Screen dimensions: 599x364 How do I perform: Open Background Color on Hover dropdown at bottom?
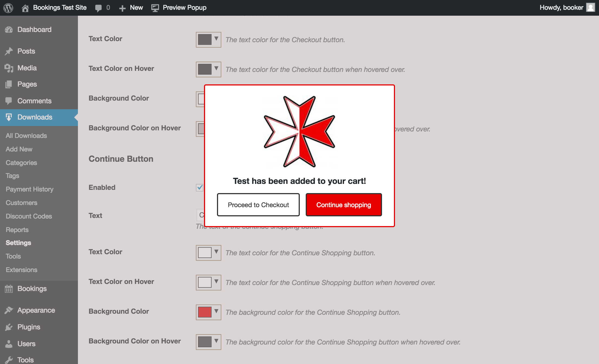click(216, 341)
